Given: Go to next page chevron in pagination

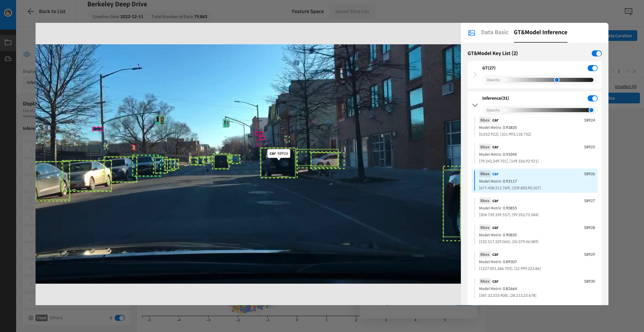Looking at the screenshot, I should (x=627, y=71).
